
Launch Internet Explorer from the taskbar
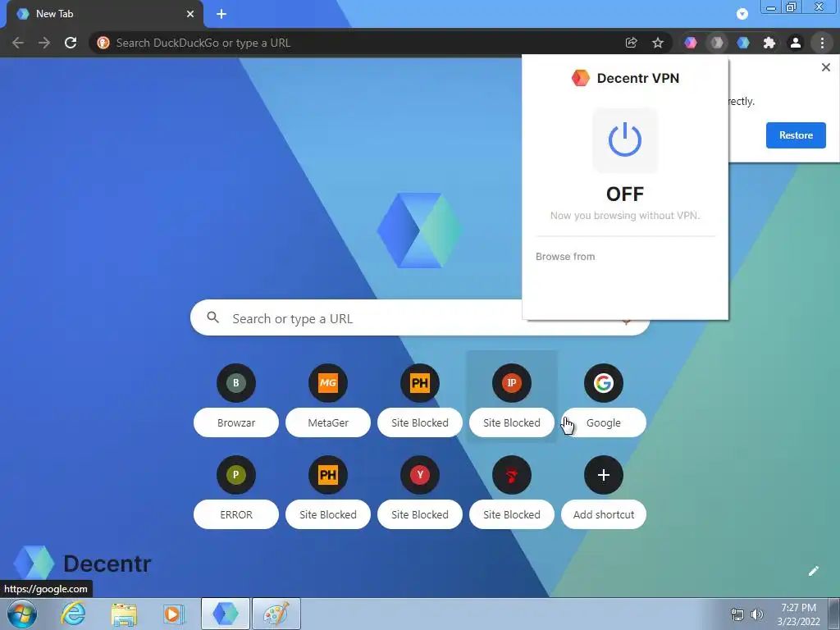pyautogui.click(x=72, y=614)
